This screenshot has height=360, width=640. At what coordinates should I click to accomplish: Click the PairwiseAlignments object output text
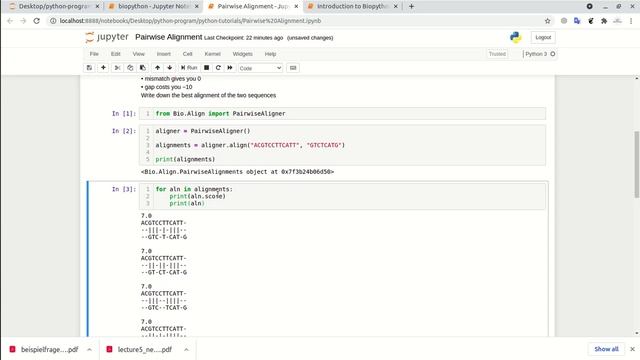click(237, 172)
